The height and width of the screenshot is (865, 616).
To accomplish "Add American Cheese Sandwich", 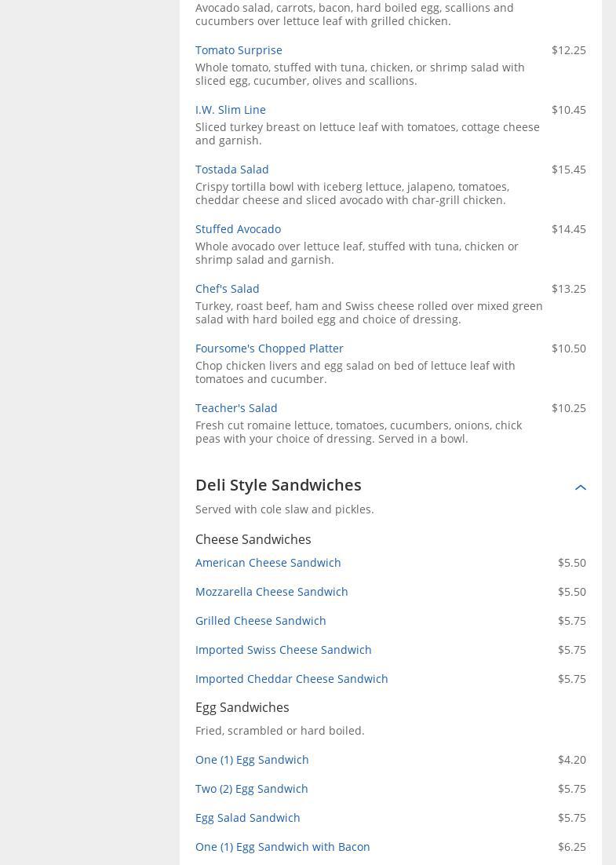I will tap(268, 563).
